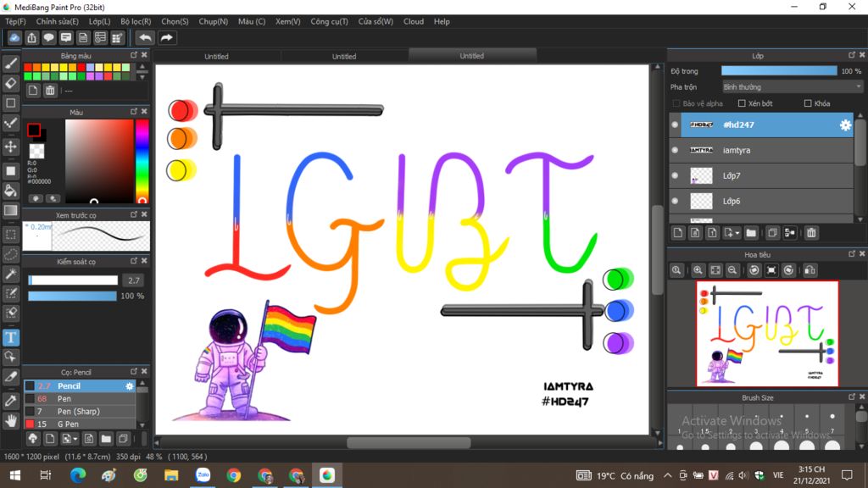Zoom out in the navigator panel
868x488 pixels.
[732, 270]
